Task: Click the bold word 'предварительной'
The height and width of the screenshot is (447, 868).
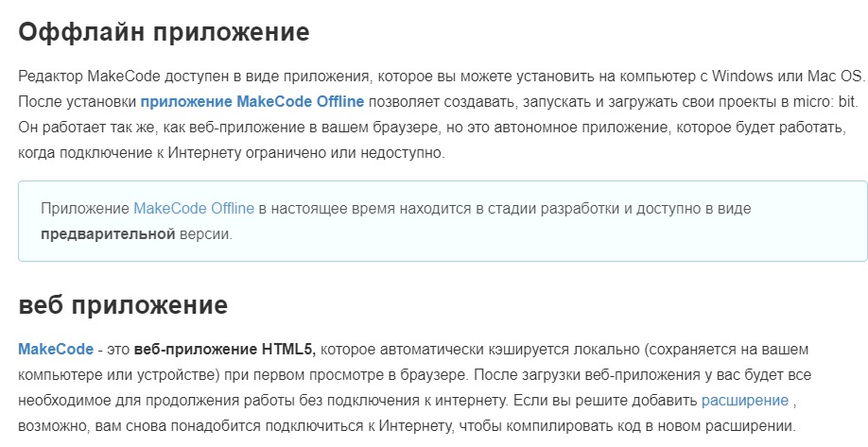Action: tap(108, 234)
